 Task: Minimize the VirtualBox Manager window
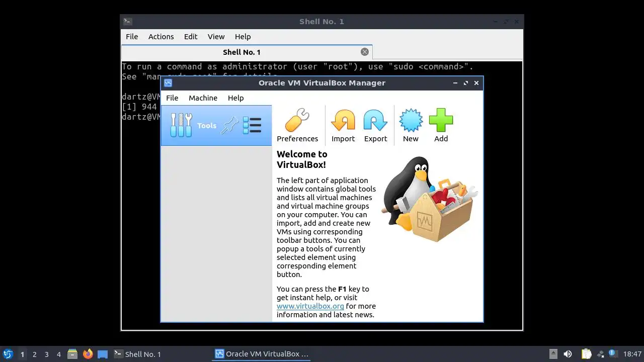pos(455,83)
